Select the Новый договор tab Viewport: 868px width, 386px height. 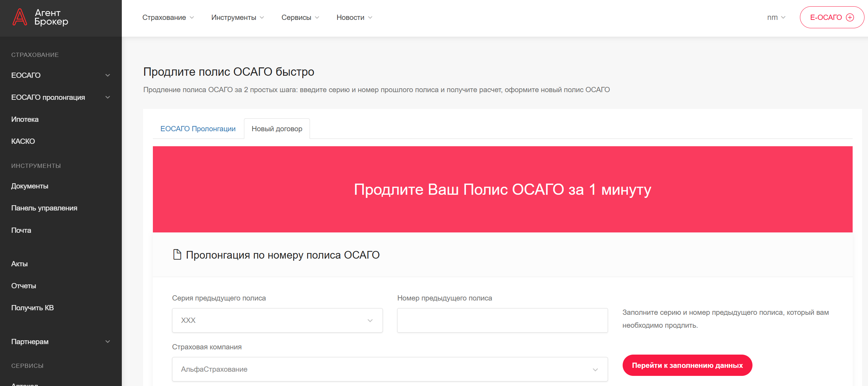point(277,129)
